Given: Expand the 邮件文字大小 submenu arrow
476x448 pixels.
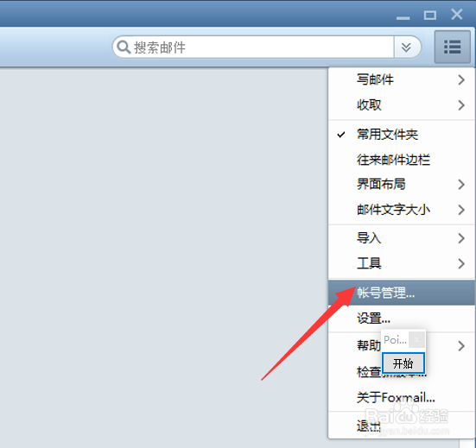Looking at the screenshot, I should tap(461, 210).
